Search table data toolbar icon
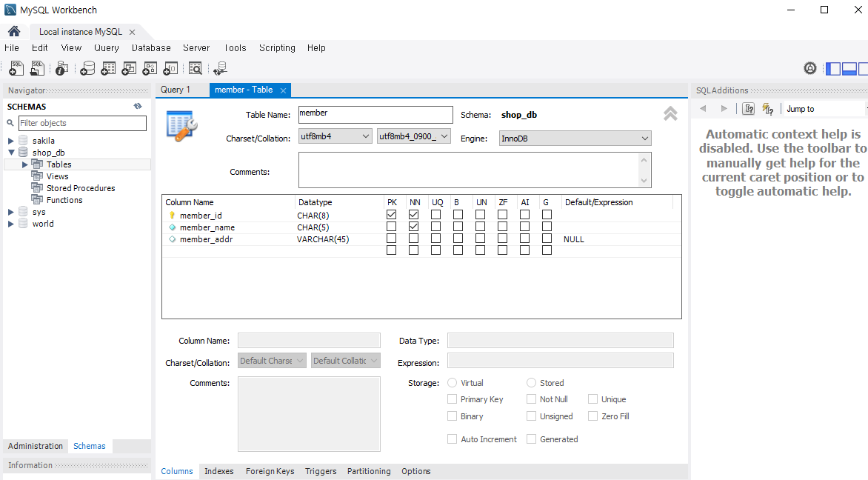 pos(196,68)
